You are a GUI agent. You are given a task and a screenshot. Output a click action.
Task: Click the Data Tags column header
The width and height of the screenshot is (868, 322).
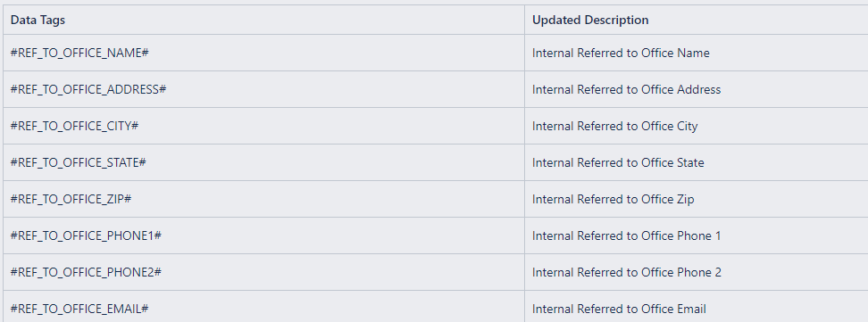point(263,20)
